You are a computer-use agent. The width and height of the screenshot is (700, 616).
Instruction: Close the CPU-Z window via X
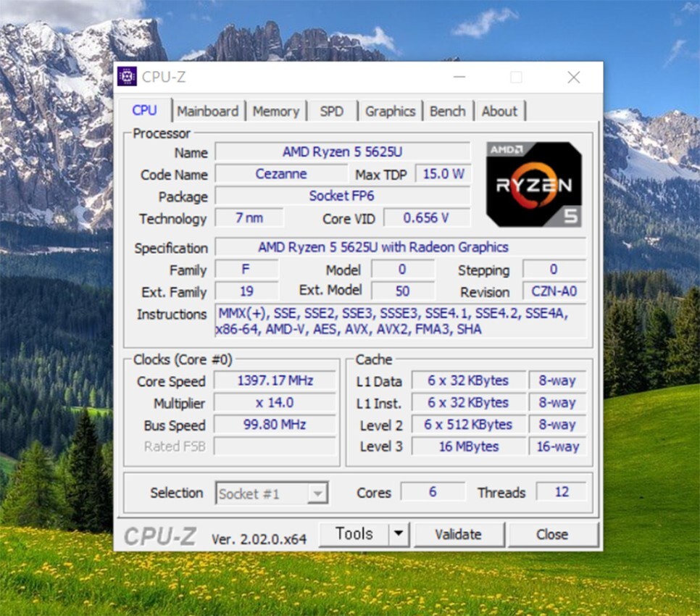tap(574, 78)
